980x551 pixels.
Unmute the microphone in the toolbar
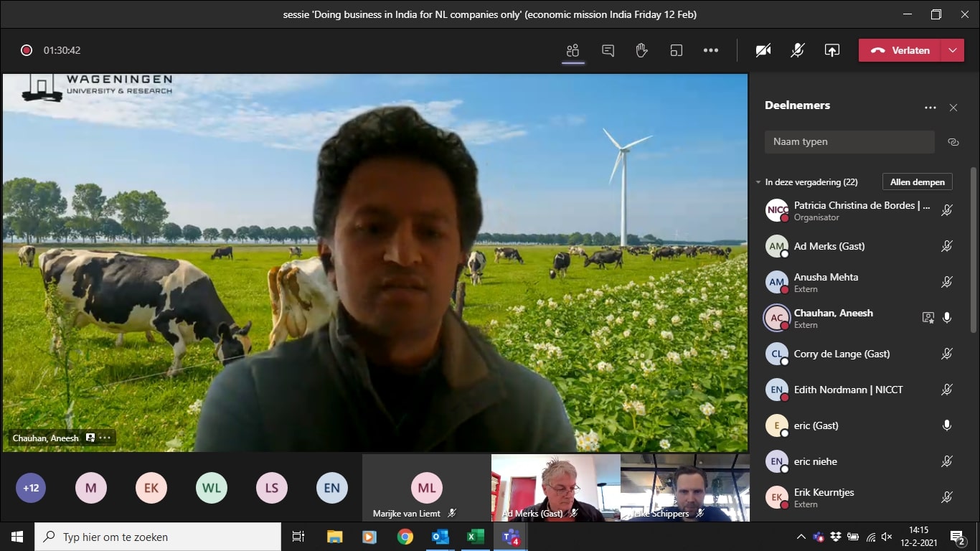(797, 50)
